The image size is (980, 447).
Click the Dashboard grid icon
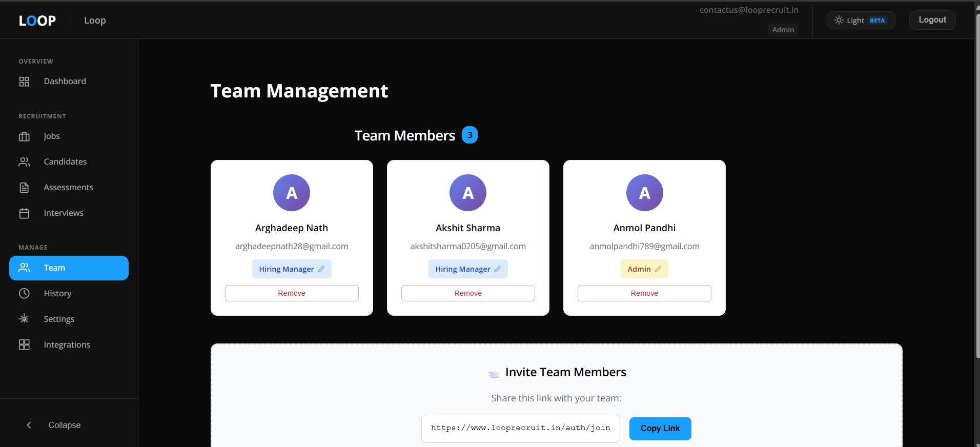24,82
